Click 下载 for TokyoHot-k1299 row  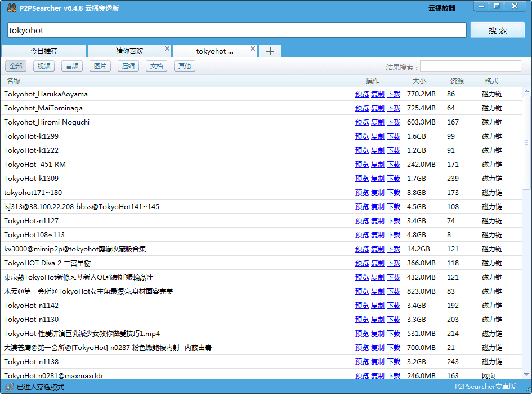point(394,136)
